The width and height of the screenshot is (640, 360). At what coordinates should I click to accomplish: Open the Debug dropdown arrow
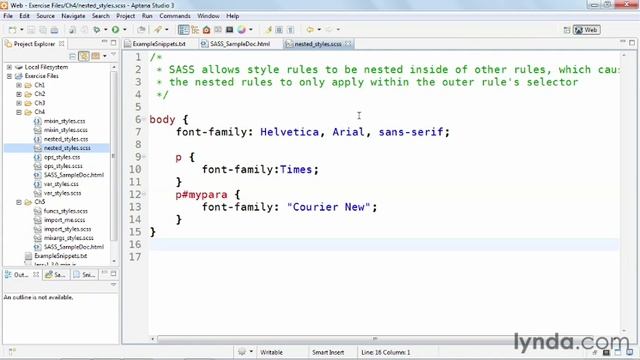point(105,30)
